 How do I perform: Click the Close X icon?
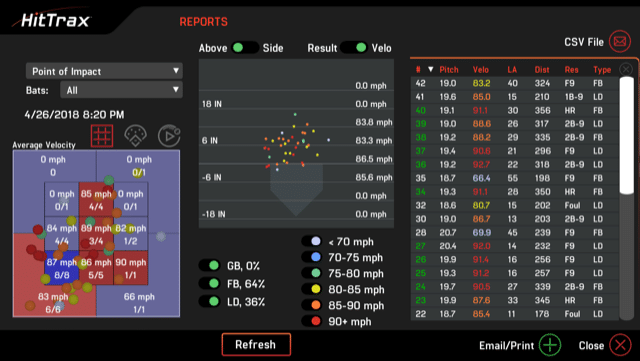(x=620, y=345)
